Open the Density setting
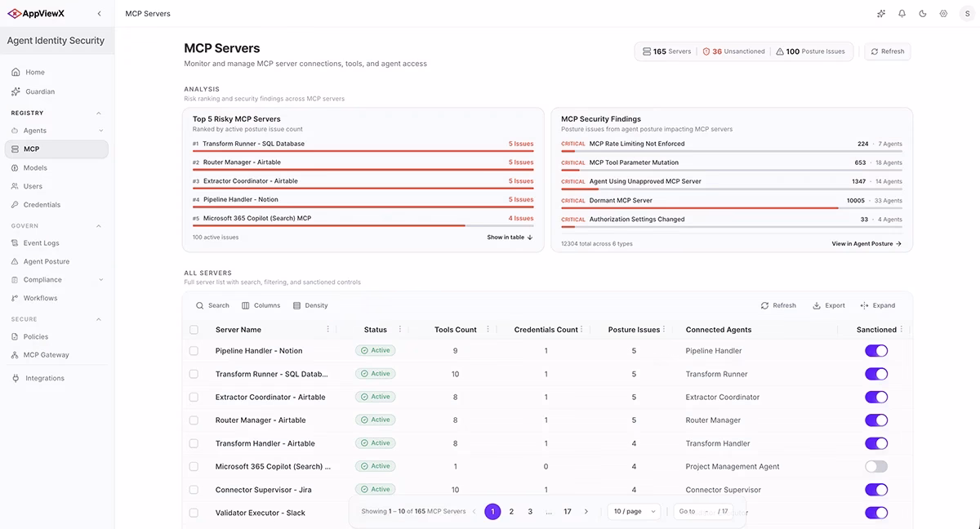Screen dimensions: 980x529 pos(310,305)
